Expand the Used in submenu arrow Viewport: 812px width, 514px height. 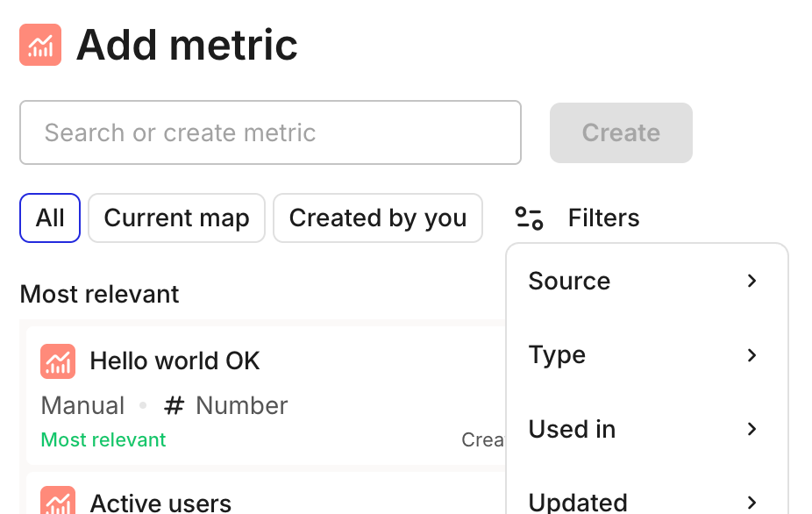click(751, 429)
